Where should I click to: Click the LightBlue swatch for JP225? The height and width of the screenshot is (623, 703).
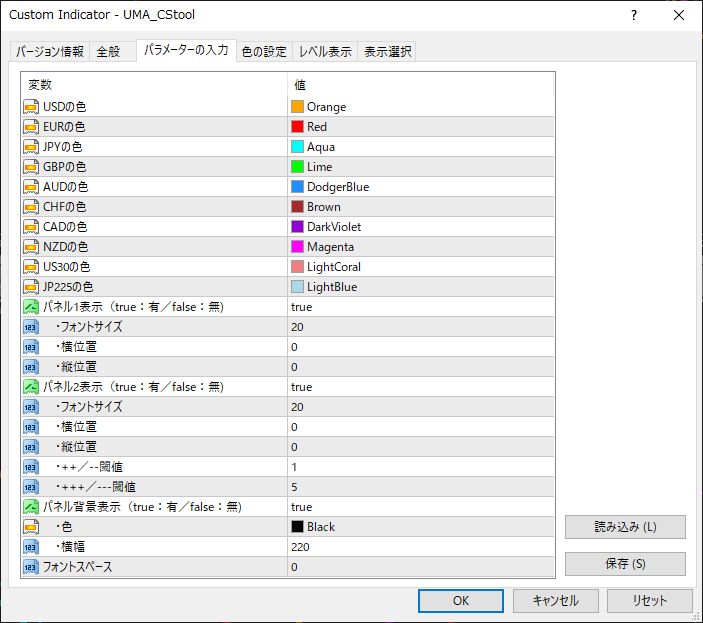297,286
